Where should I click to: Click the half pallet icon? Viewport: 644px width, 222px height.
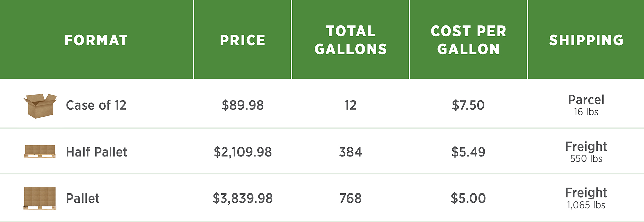coord(40,151)
